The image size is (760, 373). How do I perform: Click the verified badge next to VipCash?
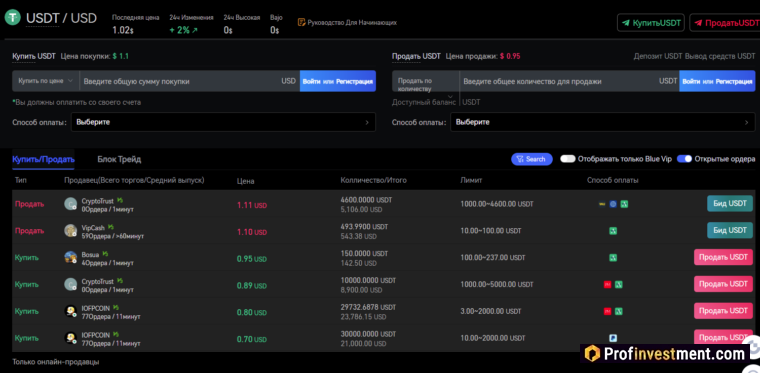(x=111, y=227)
